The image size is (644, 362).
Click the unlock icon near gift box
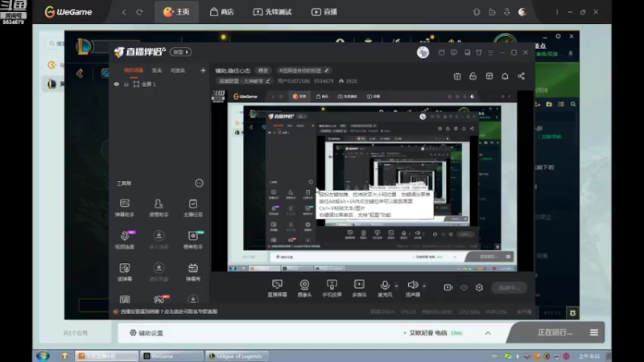tap(473, 76)
